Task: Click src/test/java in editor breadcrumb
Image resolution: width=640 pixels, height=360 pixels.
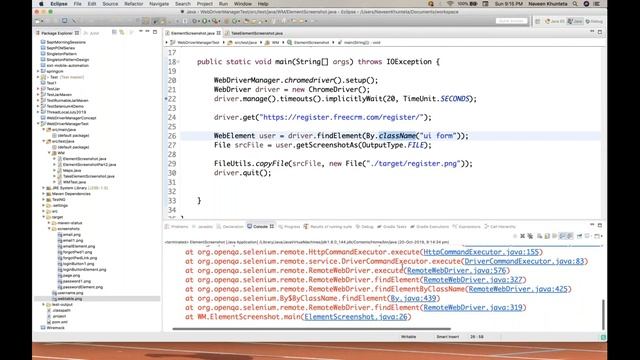Action: (245, 42)
